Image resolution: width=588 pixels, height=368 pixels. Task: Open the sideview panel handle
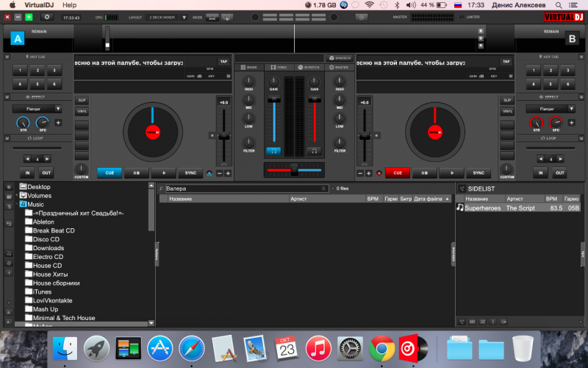tap(453, 254)
